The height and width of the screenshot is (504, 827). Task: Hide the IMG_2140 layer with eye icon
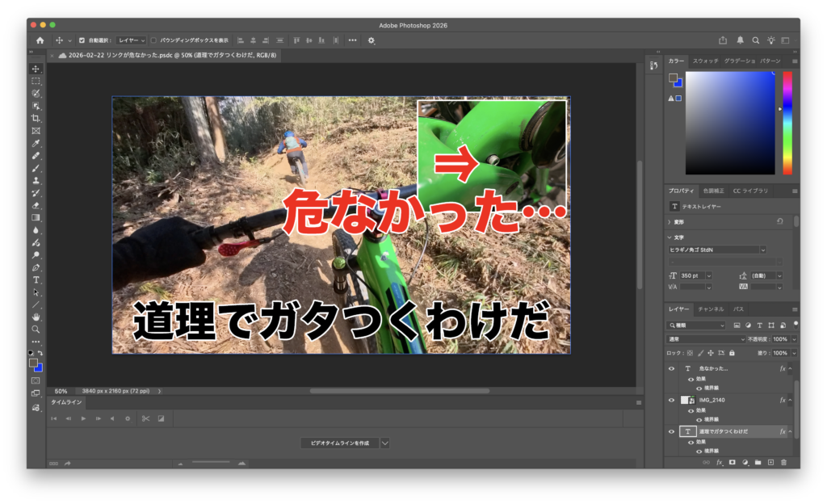[x=671, y=400]
